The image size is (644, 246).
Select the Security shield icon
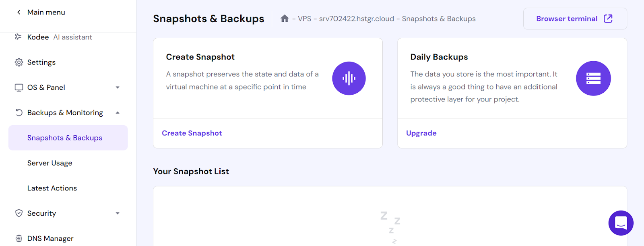coord(19,213)
